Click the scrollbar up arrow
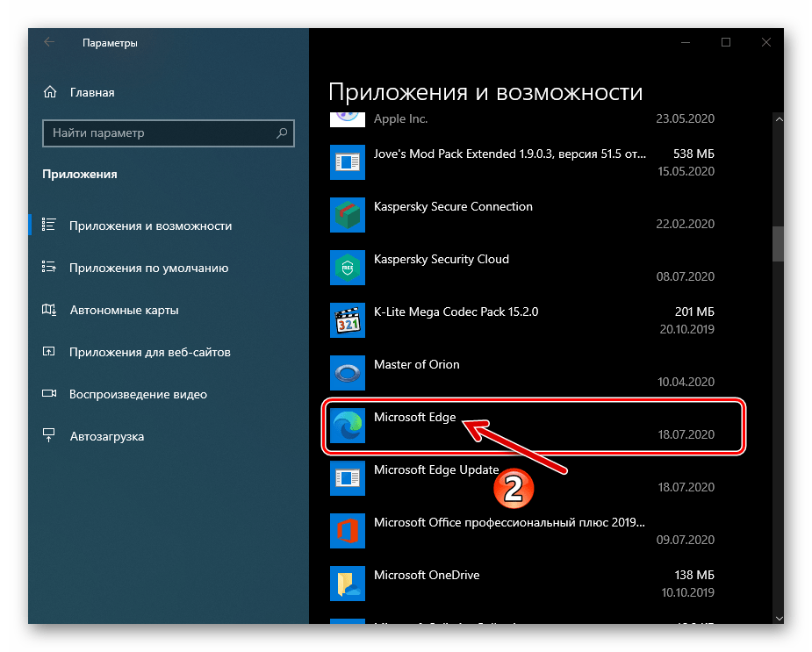This screenshot has width=812, height=652. pyautogui.click(x=779, y=119)
